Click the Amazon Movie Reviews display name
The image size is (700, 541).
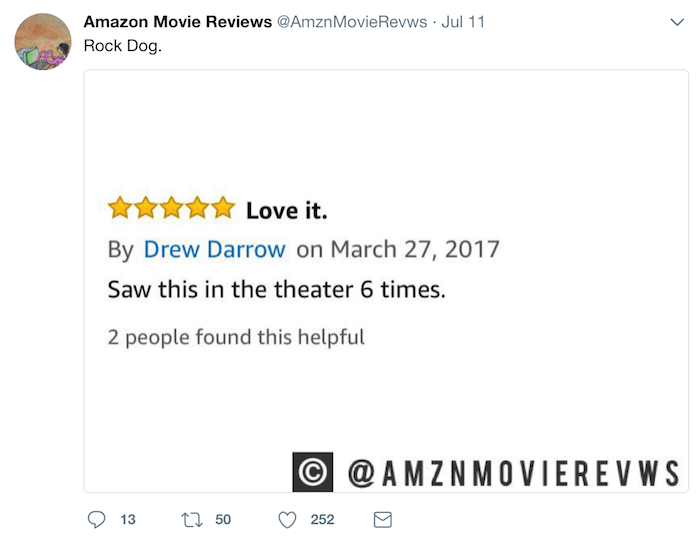point(178,21)
